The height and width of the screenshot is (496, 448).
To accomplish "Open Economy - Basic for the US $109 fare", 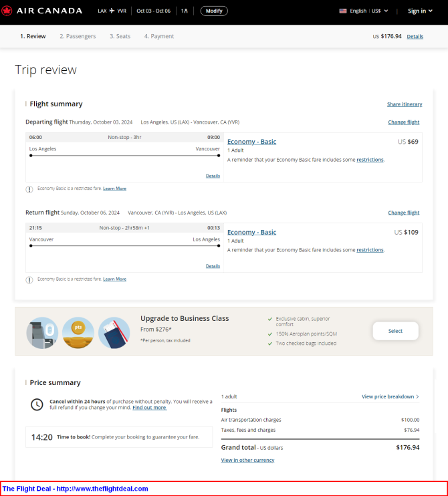I will [x=251, y=232].
